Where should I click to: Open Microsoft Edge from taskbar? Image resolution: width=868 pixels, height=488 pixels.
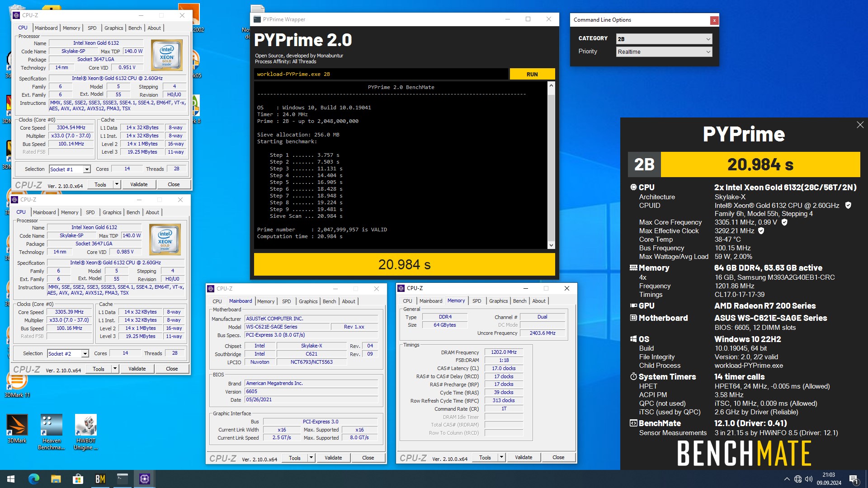coord(34,479)
